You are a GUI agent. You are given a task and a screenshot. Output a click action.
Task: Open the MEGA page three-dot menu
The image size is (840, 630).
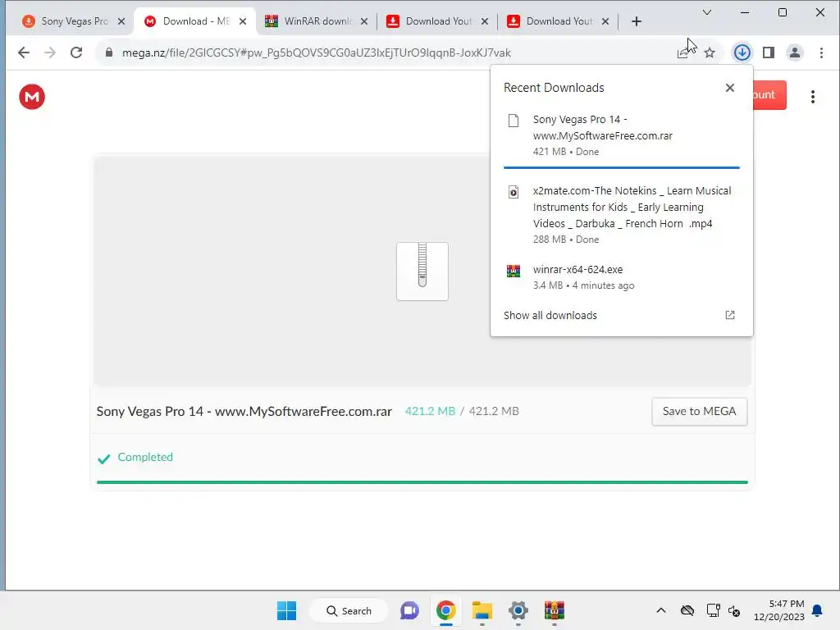813,97
